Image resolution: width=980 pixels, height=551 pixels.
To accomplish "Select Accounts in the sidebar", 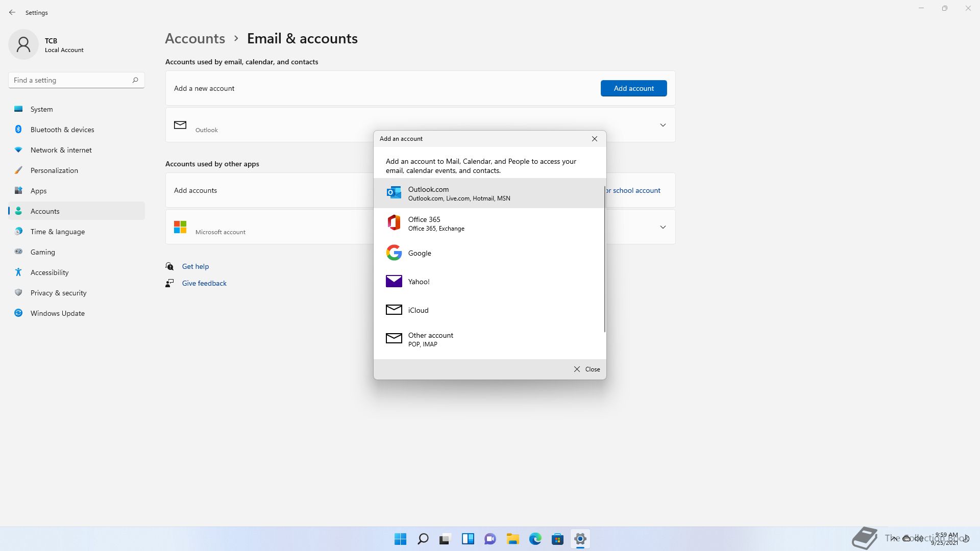I will point(77,211).
